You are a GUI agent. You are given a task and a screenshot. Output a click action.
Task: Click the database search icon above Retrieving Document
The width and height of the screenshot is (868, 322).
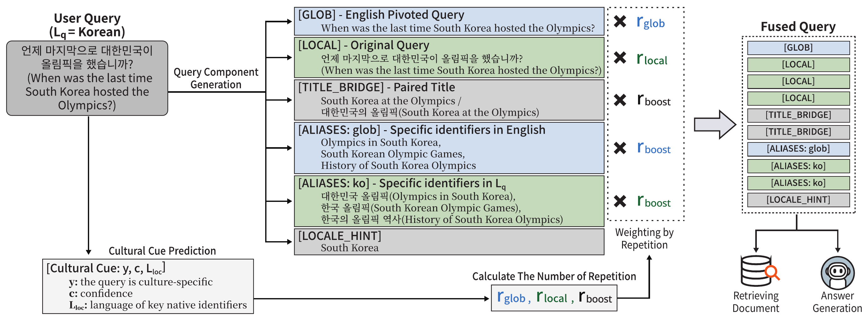pos(759,270)
